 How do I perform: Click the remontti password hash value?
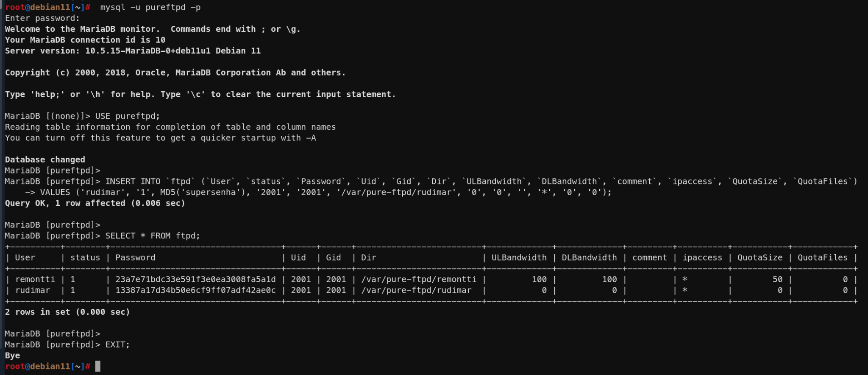pos(195,279)
